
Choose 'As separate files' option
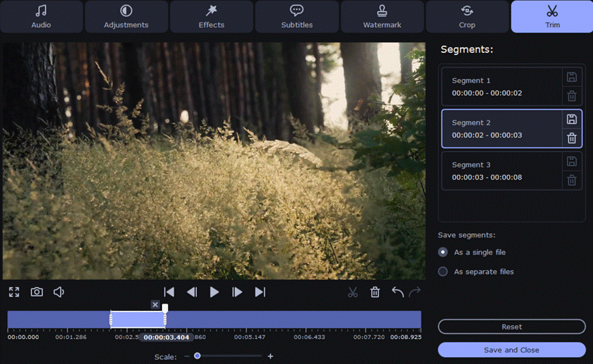[443, 271]
